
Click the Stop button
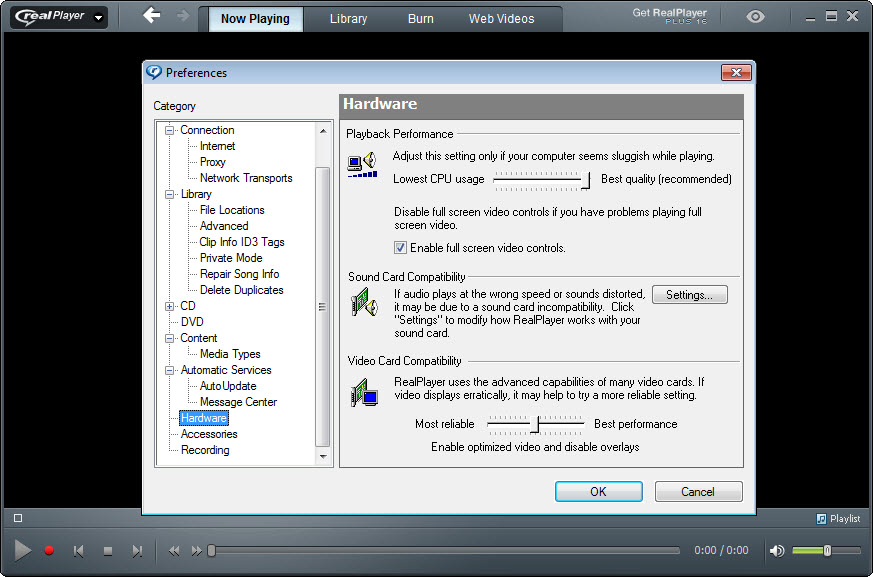(108, 551)
